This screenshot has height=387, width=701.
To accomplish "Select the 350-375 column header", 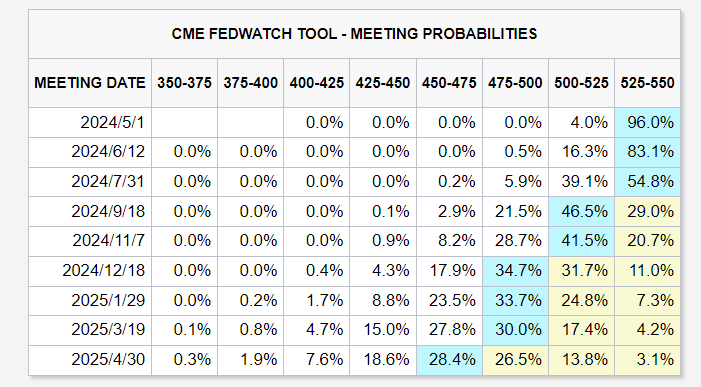I will pyautogui.click(x=184, y=83).
